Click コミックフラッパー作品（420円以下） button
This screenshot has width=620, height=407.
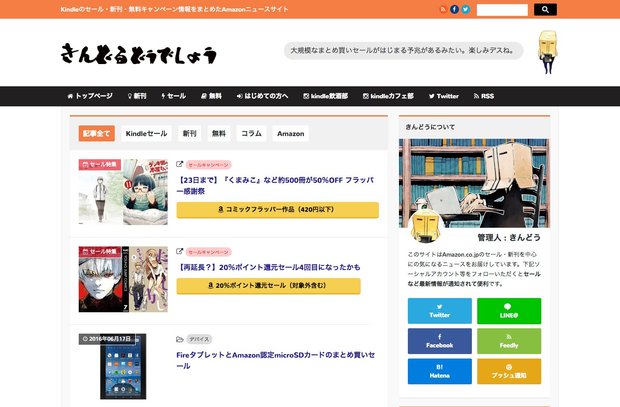278,210
